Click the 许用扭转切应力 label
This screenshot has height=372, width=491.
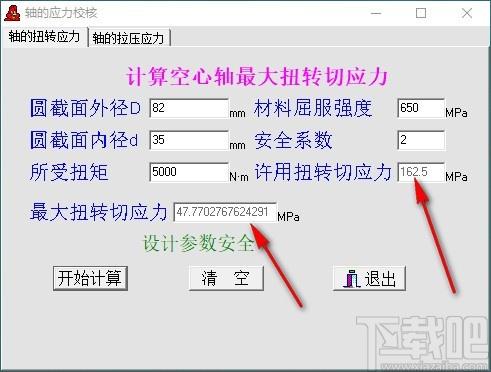point(323,172)
